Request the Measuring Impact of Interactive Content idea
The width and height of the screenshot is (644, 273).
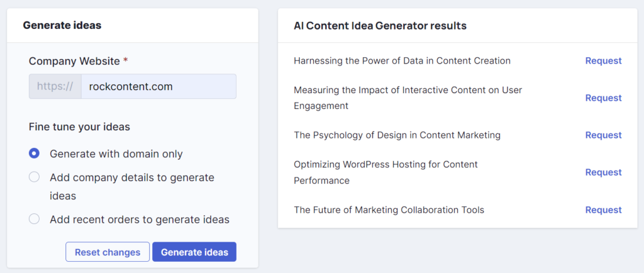click(x=603, y=97)
